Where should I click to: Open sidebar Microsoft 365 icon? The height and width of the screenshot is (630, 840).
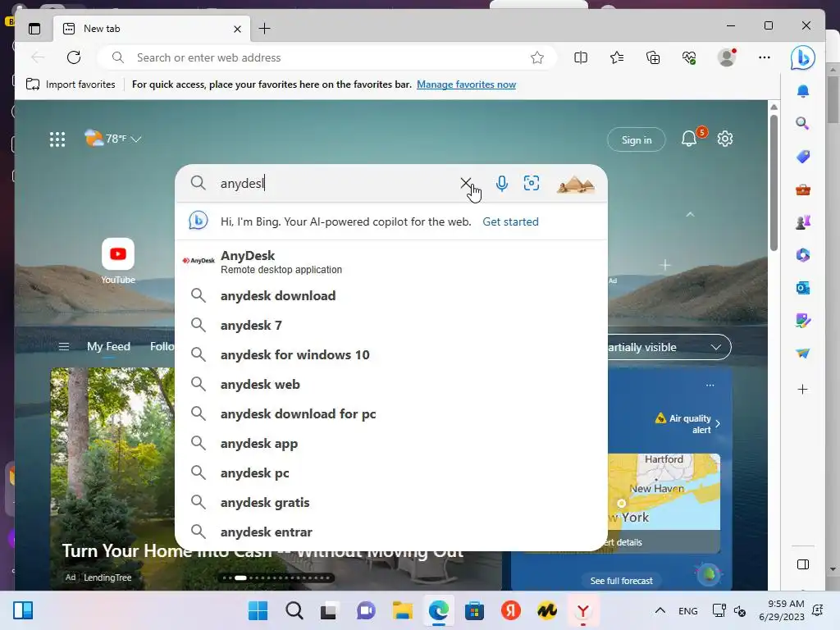point(802,255)
